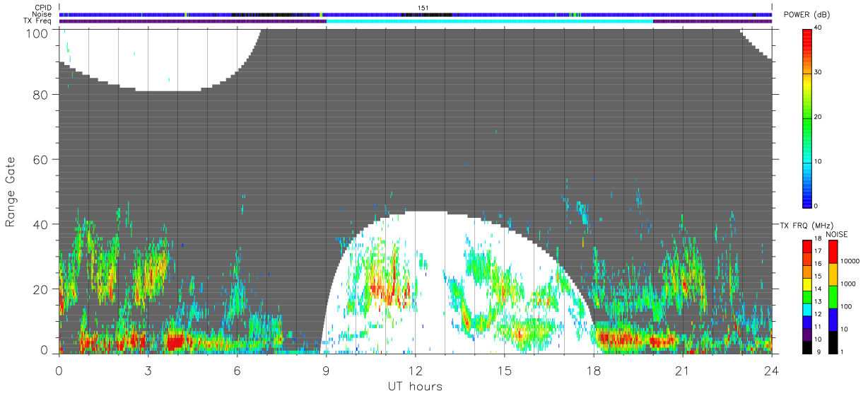Image resolution: width=868 pixels, height=401 pixels.
Task: Click TX frequency legend label 9
Action: click(x=818, y=351)
